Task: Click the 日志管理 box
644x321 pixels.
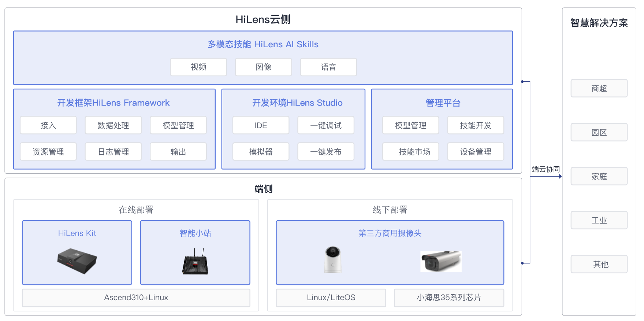Action: pos(113,152)
